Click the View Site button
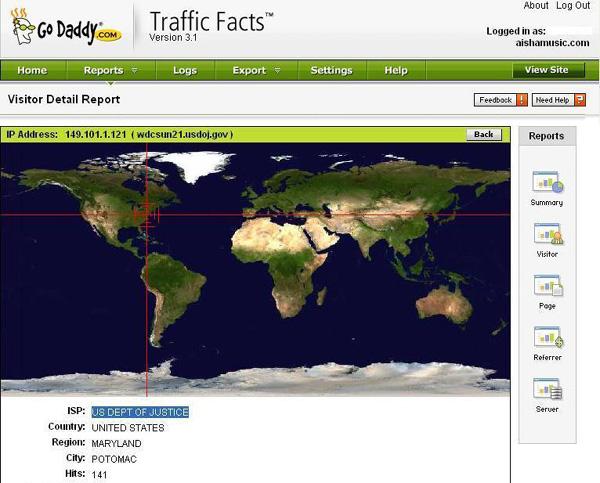This screenshot has height=483, width=600. pos(548,70)
